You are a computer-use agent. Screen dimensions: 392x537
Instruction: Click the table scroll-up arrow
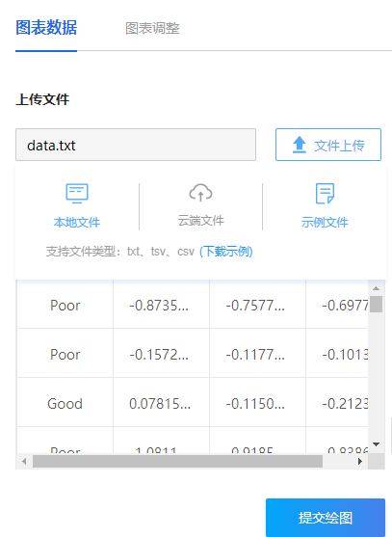[x=376, y=288]
